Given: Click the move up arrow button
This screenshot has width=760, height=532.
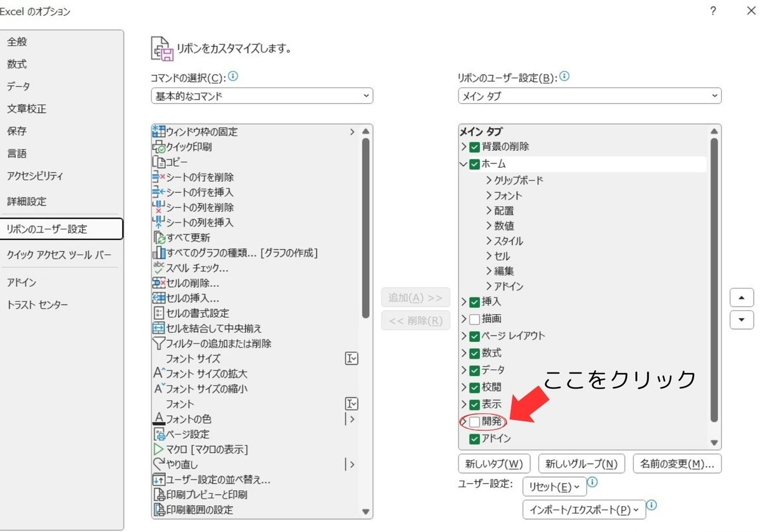Looking at the screenshot, I should coord(742,298).
